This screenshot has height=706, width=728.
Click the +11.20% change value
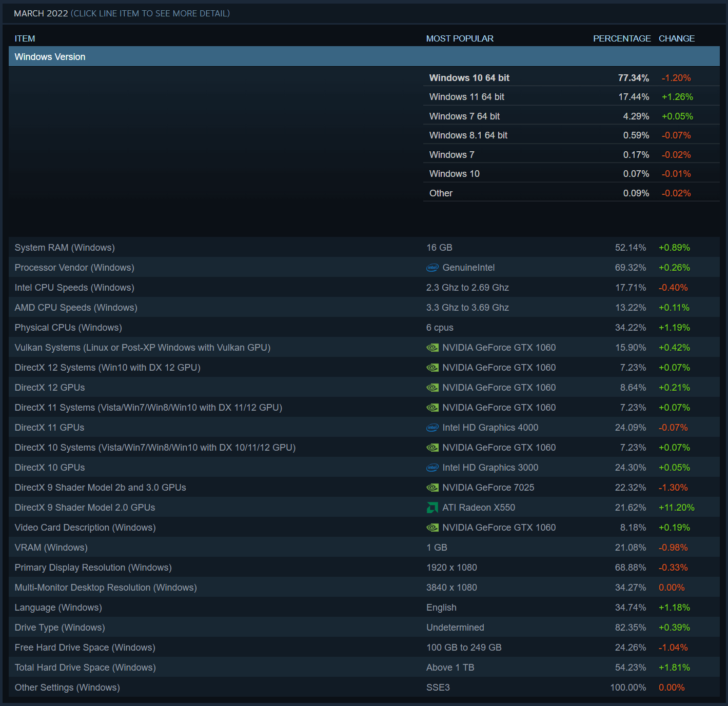pos(677,508)
